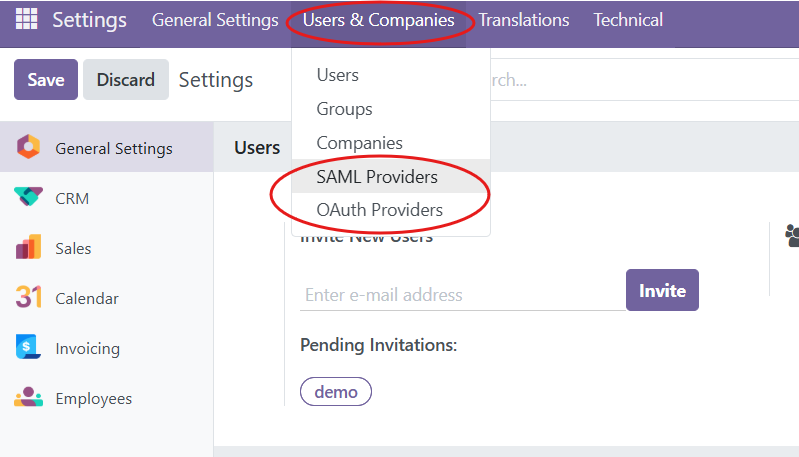799x457 pixels.
Task: Expand the Technical menu
Action: pyautogui.click(x=628, y=20)
